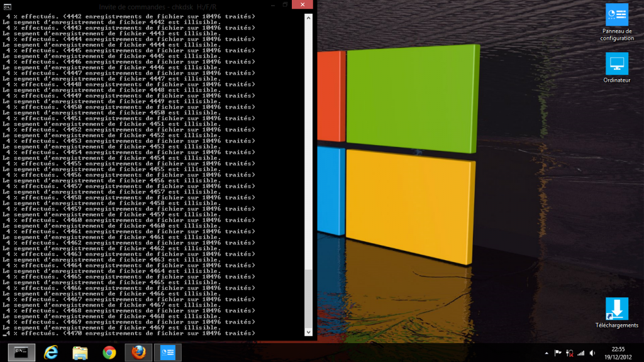
Task: Open the 22:55 clock and date
Action: pyautogui.click(x=618, y=353)
